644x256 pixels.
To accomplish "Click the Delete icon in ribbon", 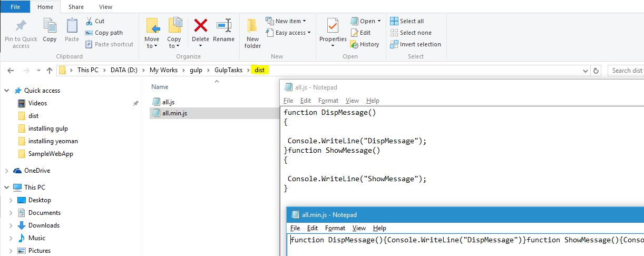I will [200, 26].
